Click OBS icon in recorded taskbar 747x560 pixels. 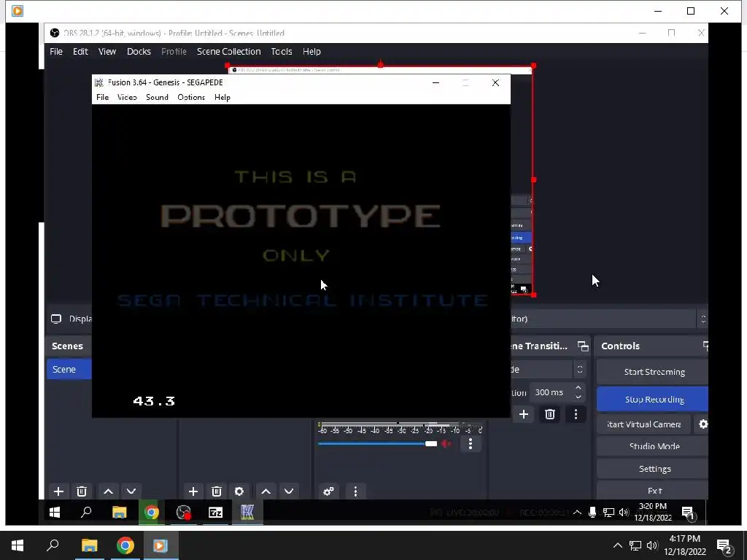click(x=183, y=513)
